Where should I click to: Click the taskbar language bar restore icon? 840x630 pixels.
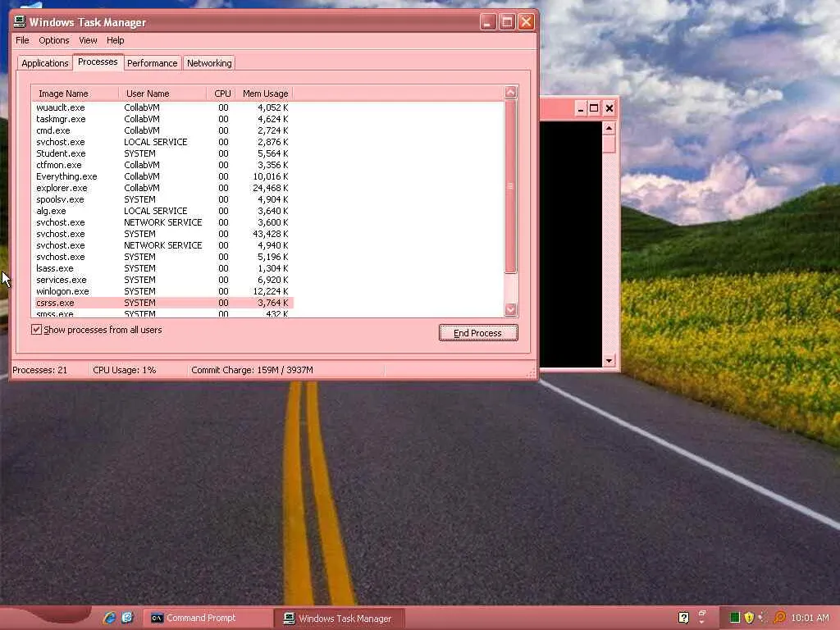[702, 614]
